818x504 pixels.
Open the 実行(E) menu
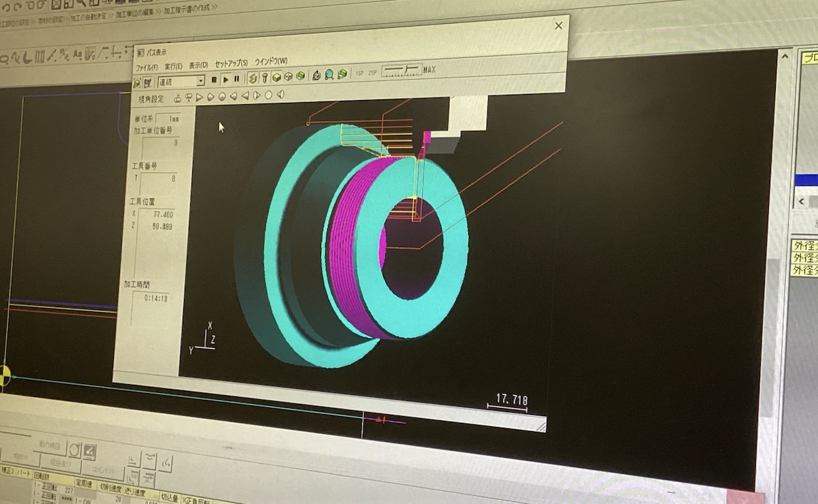click(x=173, y=66)
